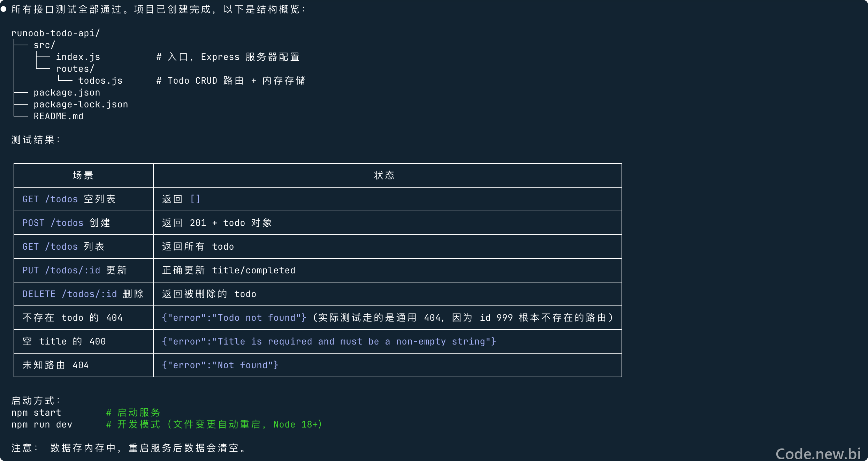Click the GET /todos 空列表 cell
The image size is (868, 461).
tap(83, 199)
